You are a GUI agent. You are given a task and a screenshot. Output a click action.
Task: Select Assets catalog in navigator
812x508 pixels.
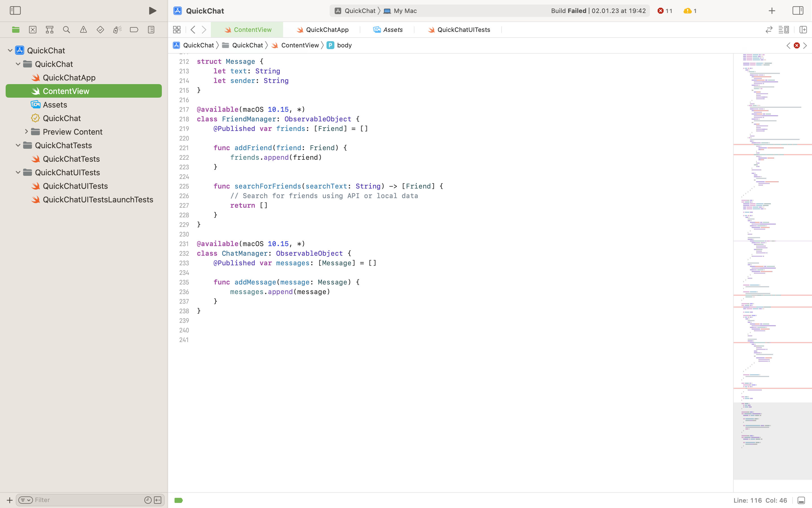(83, 104)
